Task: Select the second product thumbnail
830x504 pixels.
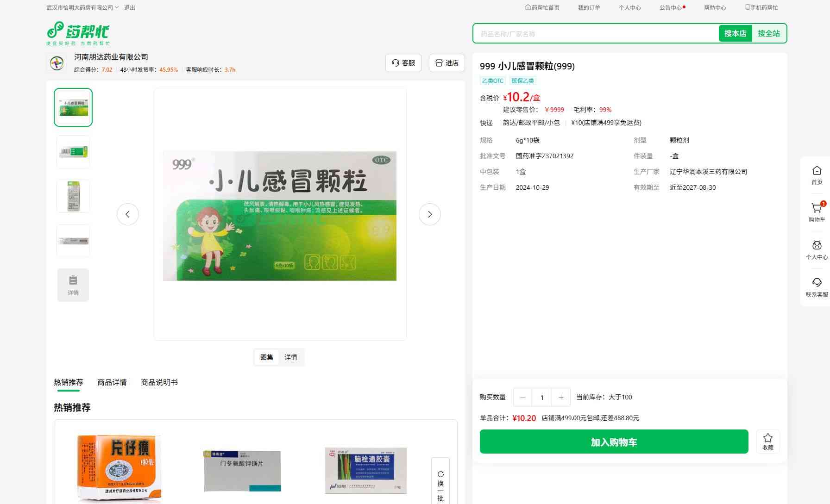Action: point(73,152)
